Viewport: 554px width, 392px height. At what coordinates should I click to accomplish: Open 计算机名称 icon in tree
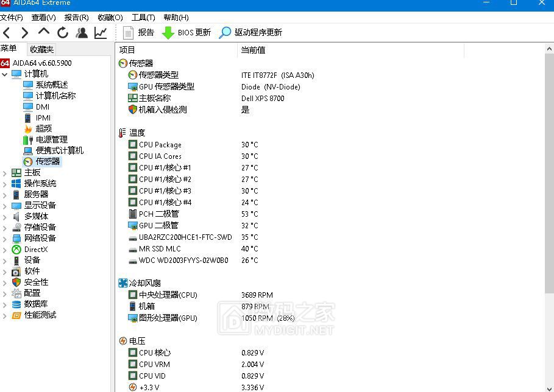[x=27, y=96]
